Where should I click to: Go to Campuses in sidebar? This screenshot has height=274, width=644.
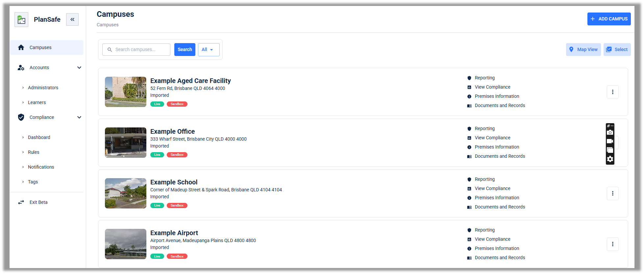[x=40, y=47]
